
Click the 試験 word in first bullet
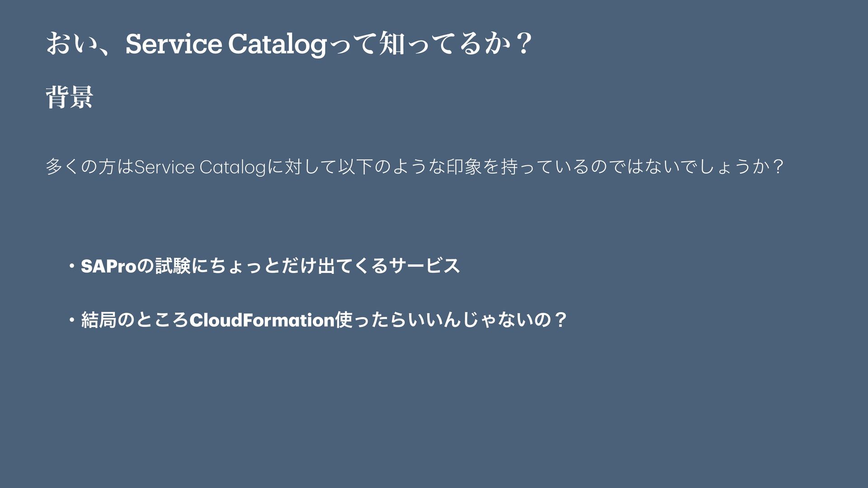click(x=173, y=266)
